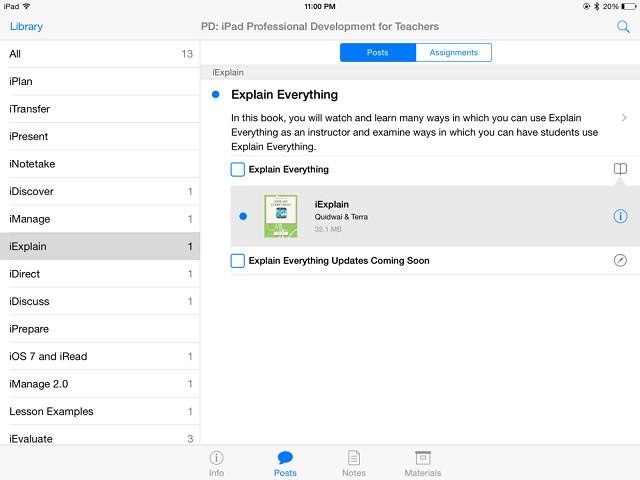Tap the iExplain book title text
This screenshot has width=640, height=480.
click(331, 204)
